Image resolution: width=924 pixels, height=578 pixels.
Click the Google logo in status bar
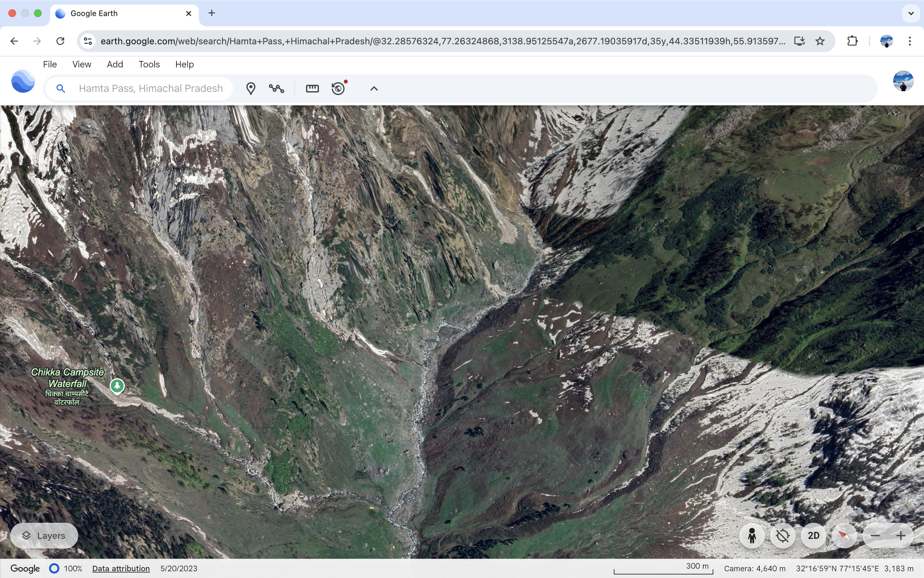tap(25, 568)
